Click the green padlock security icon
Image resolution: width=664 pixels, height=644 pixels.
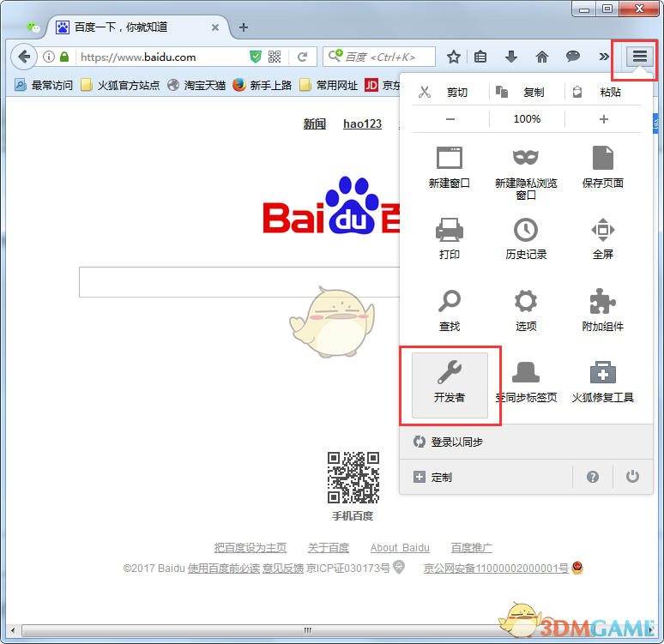pos(64,57)
